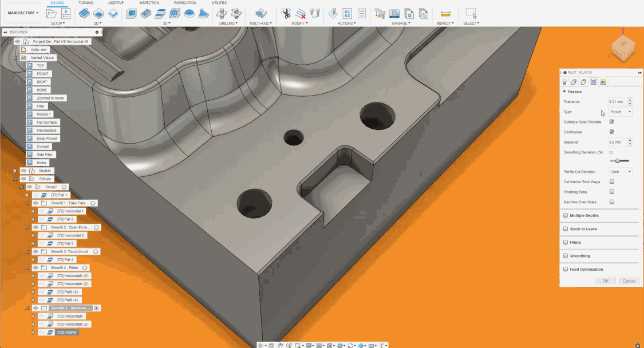Uncheck Optimize Open Pockets checkbox

coord(612,122)
